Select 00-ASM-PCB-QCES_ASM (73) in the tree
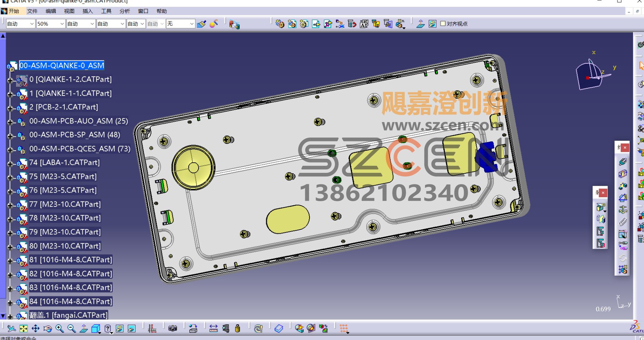This screenshot has height=340, width=644. [80, 149]
